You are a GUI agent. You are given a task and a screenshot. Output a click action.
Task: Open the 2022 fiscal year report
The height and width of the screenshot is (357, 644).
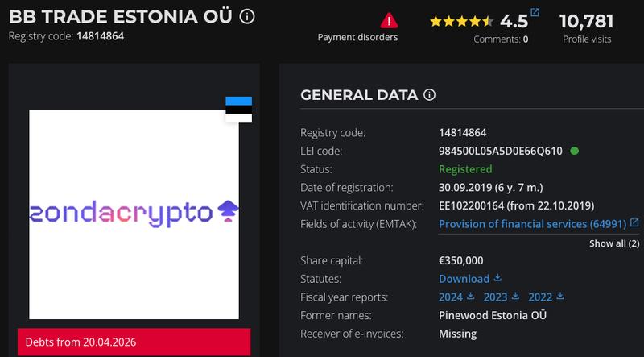point(540,297)
